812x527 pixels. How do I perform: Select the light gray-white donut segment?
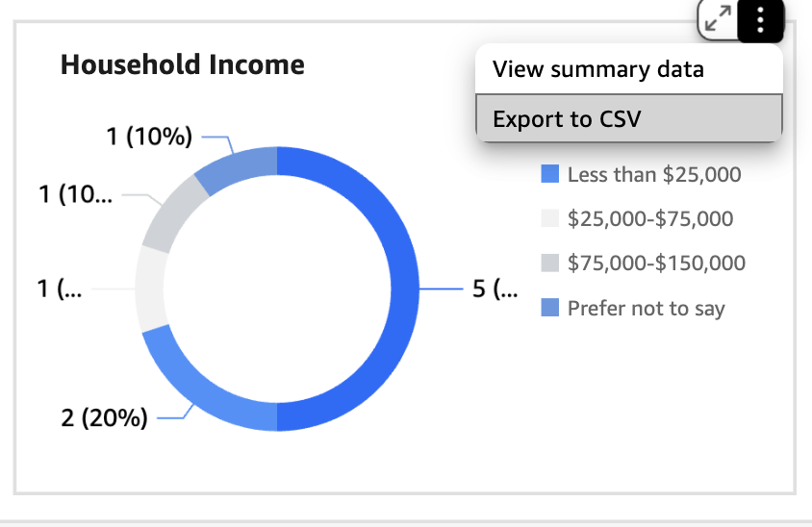coord(150,289)
